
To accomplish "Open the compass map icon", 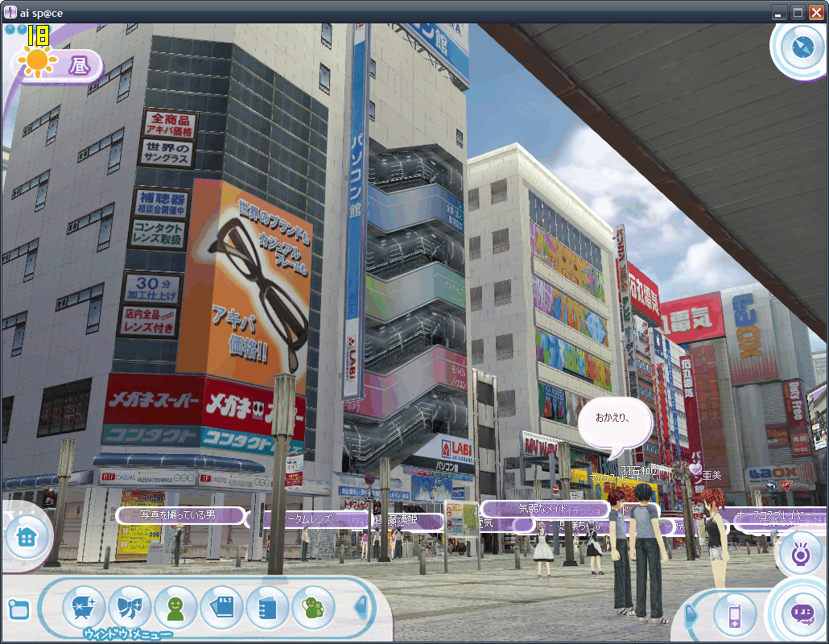I will (802, 48).
